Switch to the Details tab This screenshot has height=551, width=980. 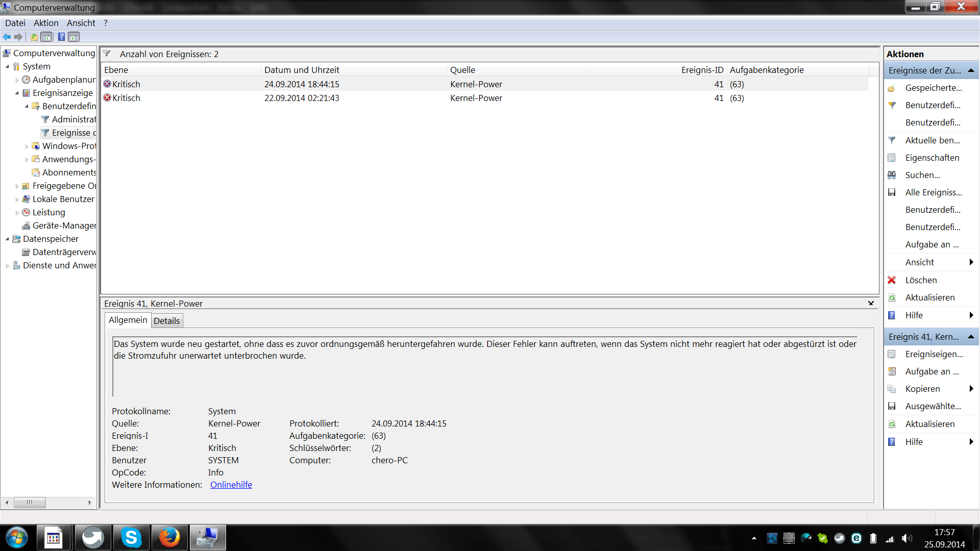pos(166,321)
